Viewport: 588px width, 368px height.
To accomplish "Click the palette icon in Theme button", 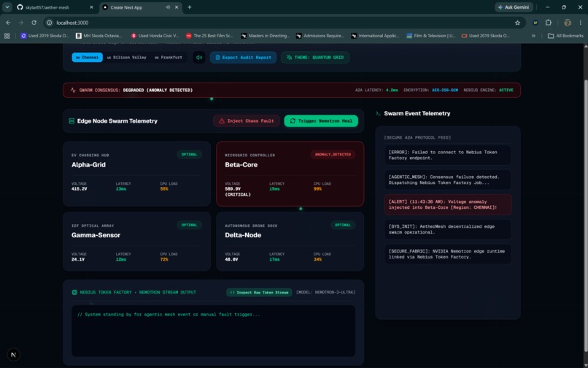I will (289, 58).
